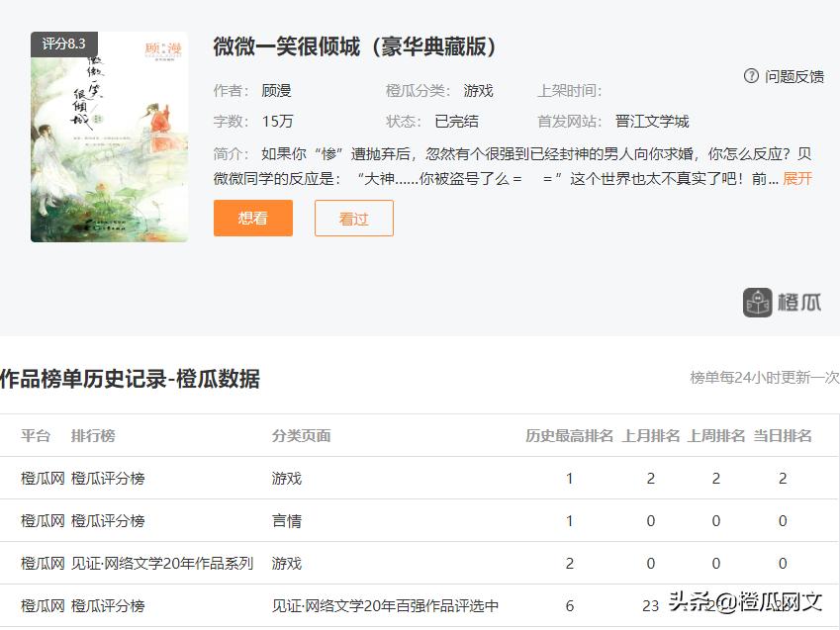
Task: Click the orange 想看 button
Action: pos(252,218)
